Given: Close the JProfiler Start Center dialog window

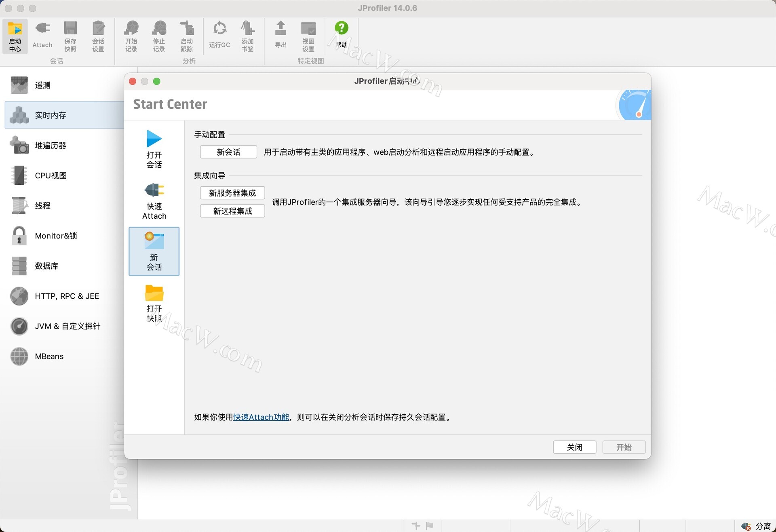Looking at the screenshot, I should point(133,81).
